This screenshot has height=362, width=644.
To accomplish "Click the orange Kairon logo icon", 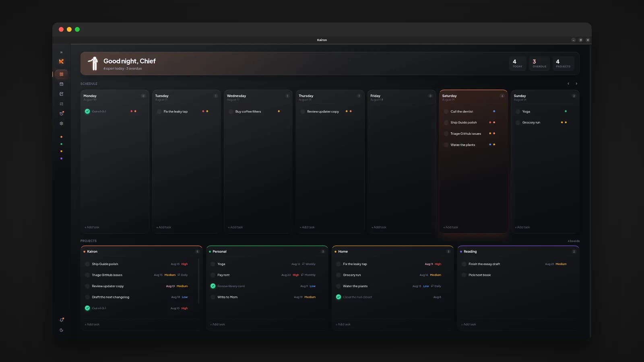I will [x=61, y=62].
